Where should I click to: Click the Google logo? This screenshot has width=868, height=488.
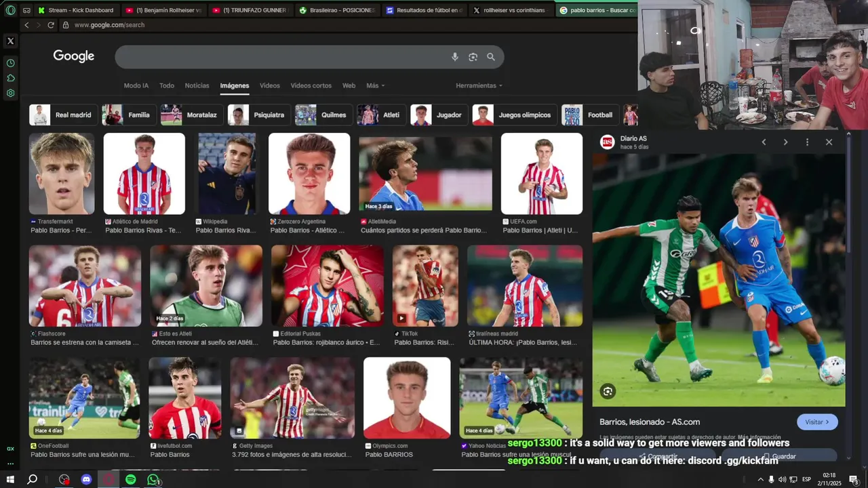tap(74, 56)
